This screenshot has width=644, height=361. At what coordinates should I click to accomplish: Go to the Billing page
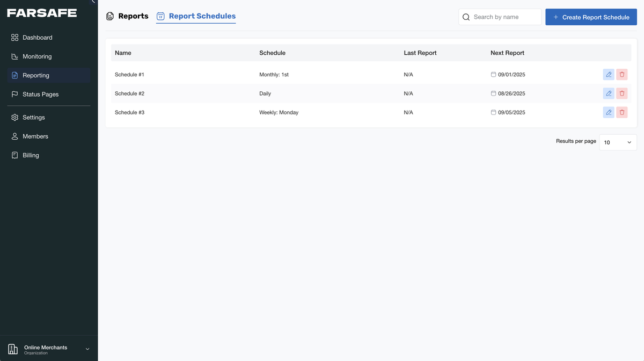31,155
